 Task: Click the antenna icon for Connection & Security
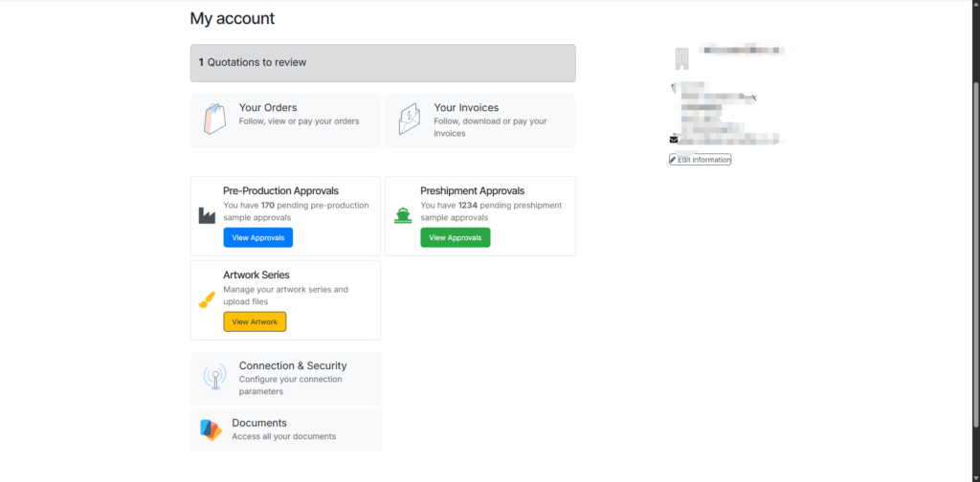point(214,378)
